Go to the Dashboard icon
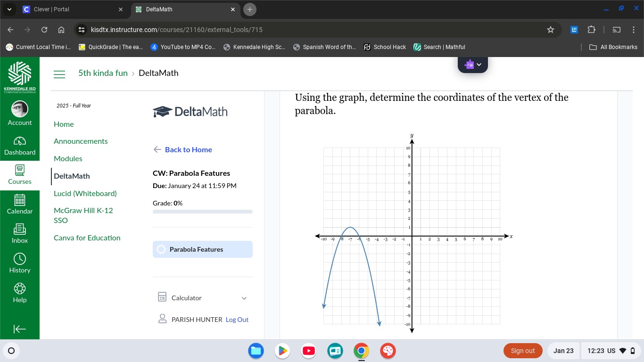Screen dimensions: 644x362 [x=20, y=146]
